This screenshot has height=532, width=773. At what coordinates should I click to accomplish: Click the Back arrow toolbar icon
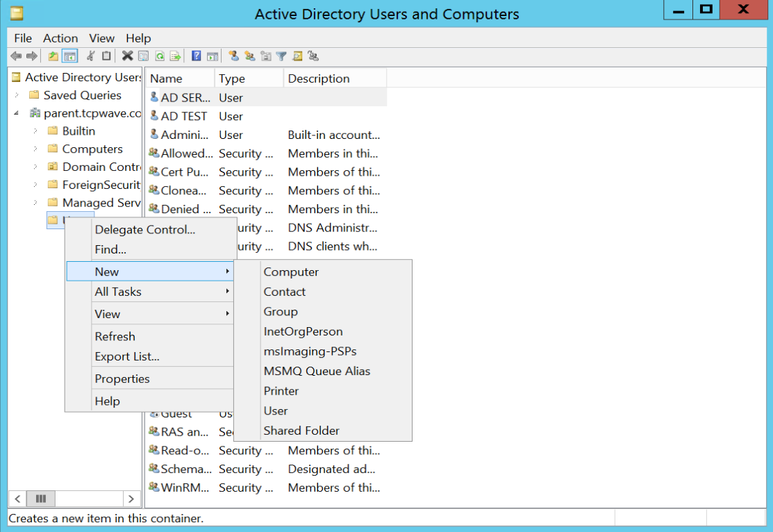pyautogui.click(x=16, y=56)
